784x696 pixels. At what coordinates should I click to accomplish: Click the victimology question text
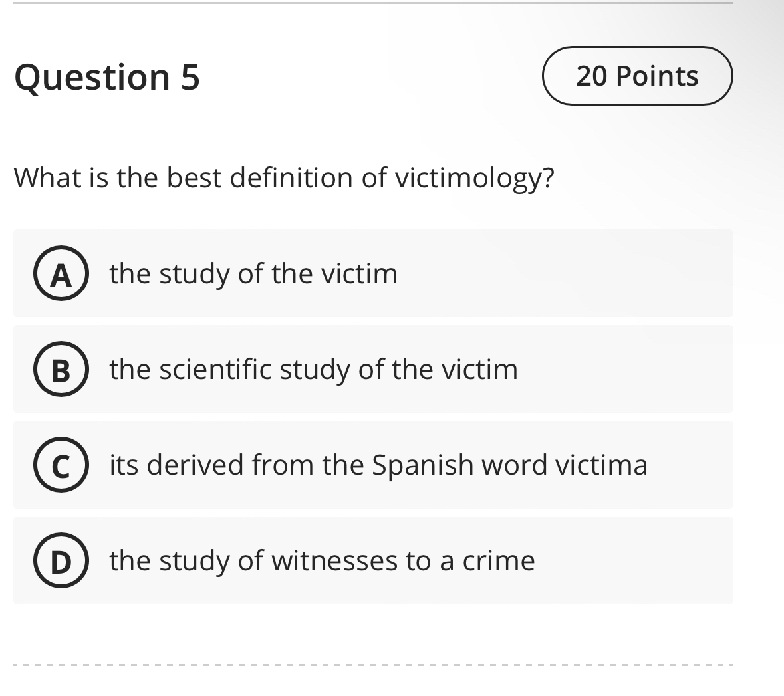pos(284,177)
